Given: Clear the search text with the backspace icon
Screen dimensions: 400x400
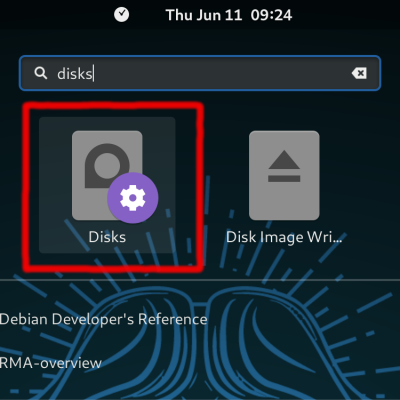Looking at the screenshot, I should pyautogui.click(x=359, y=73).
